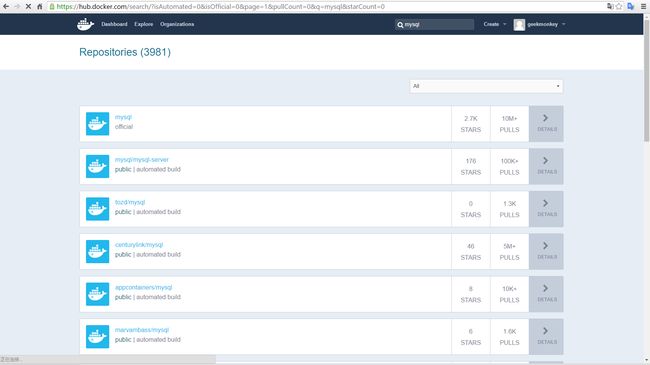The height and width of the screenshot is (365, 650).
Task: Click the browser address bar URL
Action: pyautogui.click(x=221, y=7)
